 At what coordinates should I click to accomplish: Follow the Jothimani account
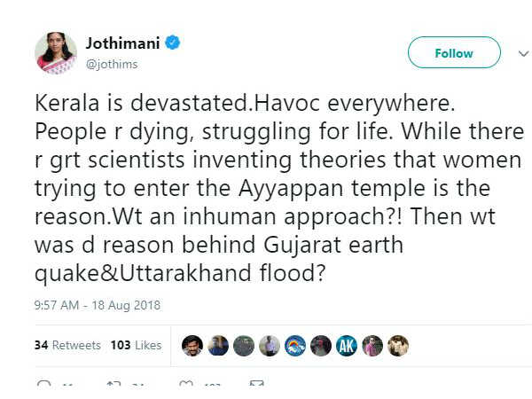tap(453, 53)
